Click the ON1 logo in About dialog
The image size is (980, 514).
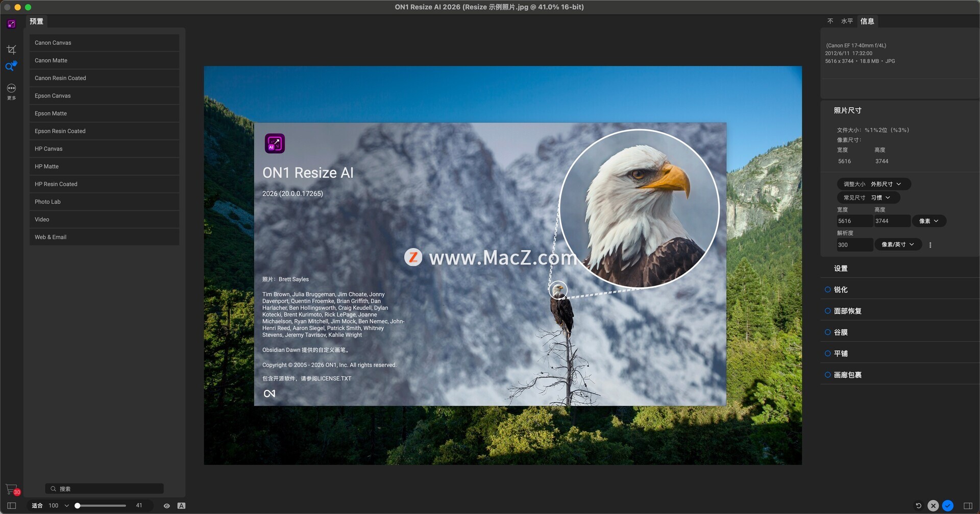269,394
